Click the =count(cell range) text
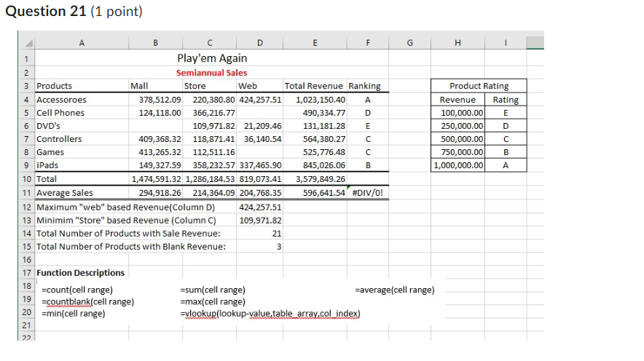 [77, 290]
